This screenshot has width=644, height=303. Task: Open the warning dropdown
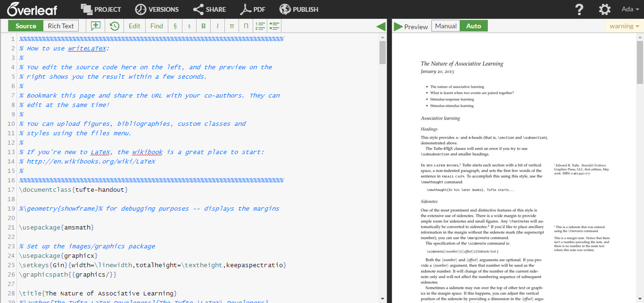coord(624,26)
